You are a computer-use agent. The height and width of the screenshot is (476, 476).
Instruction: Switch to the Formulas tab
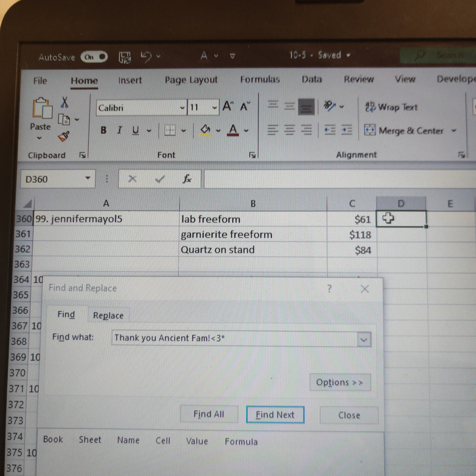(260, 79)
